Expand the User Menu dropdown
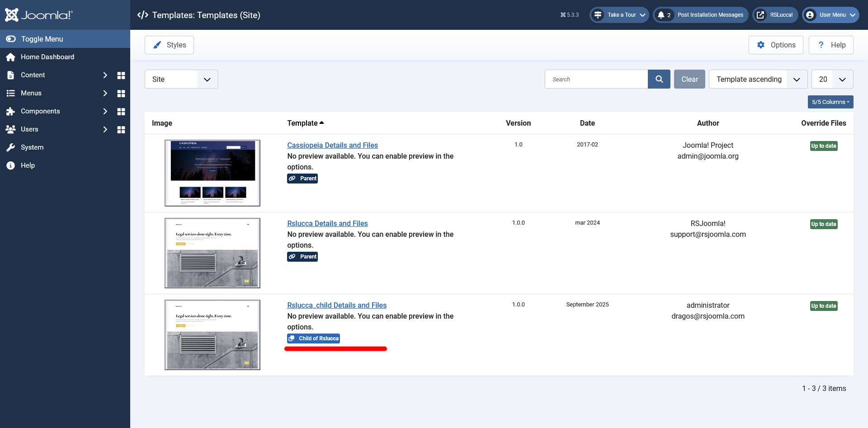 tap(830, 15)
